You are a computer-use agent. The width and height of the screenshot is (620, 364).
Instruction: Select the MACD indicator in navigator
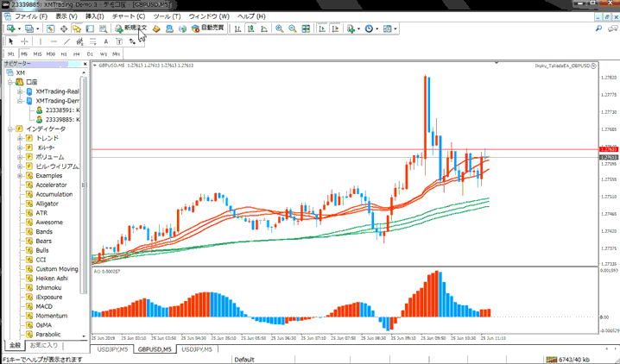[44, 306]
